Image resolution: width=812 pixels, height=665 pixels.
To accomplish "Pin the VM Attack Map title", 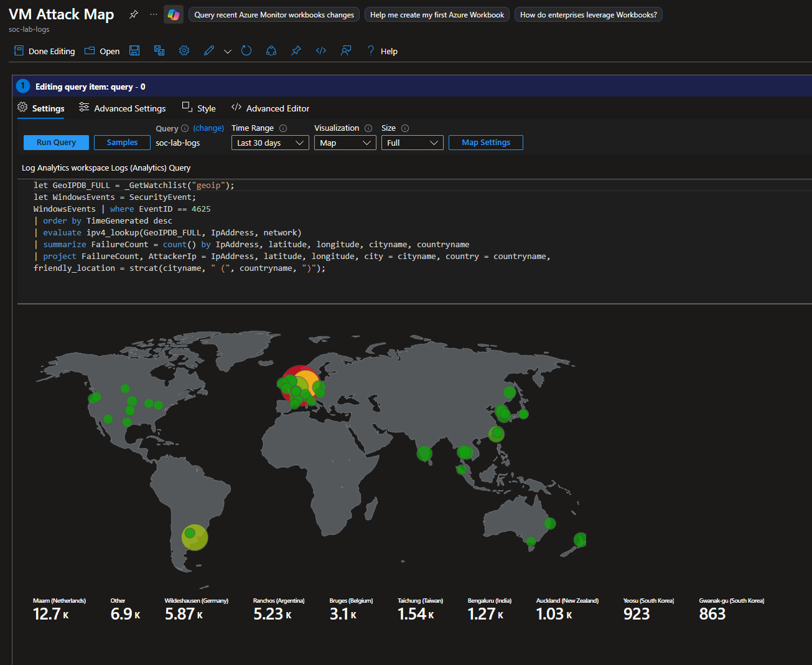I will pyautogui.click(x=134, y=14).
